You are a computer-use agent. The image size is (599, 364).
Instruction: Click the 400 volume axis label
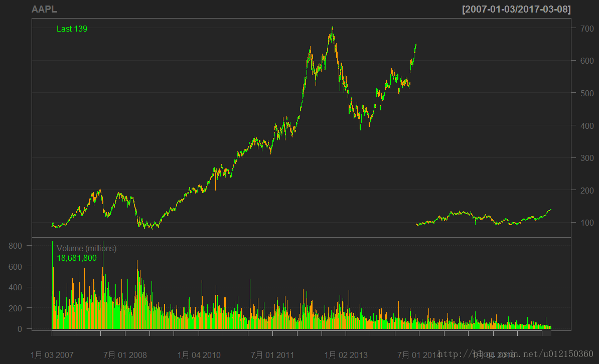point(15,287)
